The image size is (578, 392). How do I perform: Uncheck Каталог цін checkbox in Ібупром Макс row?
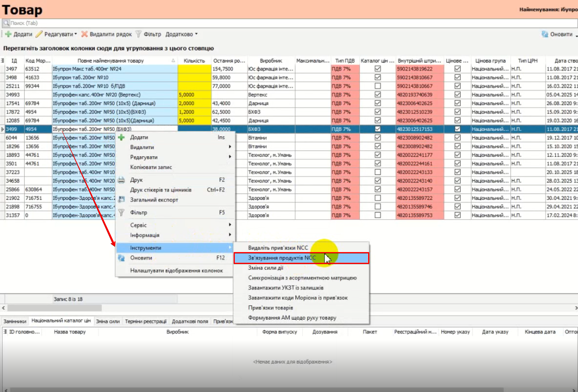click(x=378, y=69)
